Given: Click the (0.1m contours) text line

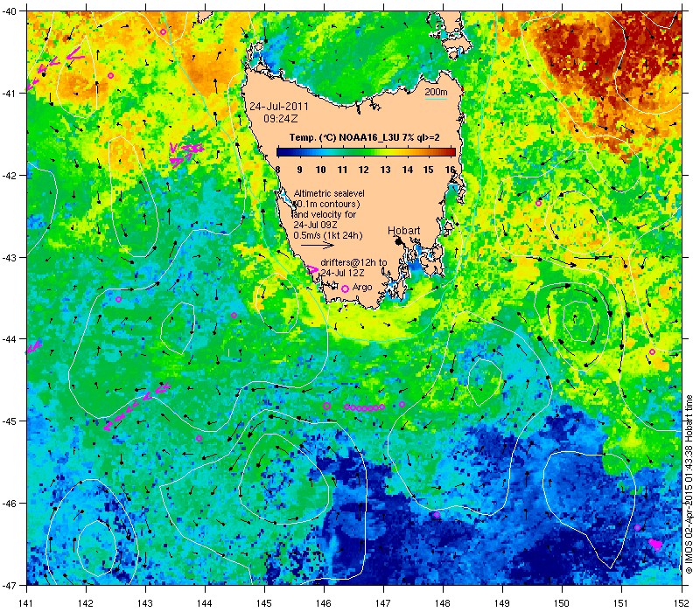Looking at the screenshot, I should click(327, 205).
